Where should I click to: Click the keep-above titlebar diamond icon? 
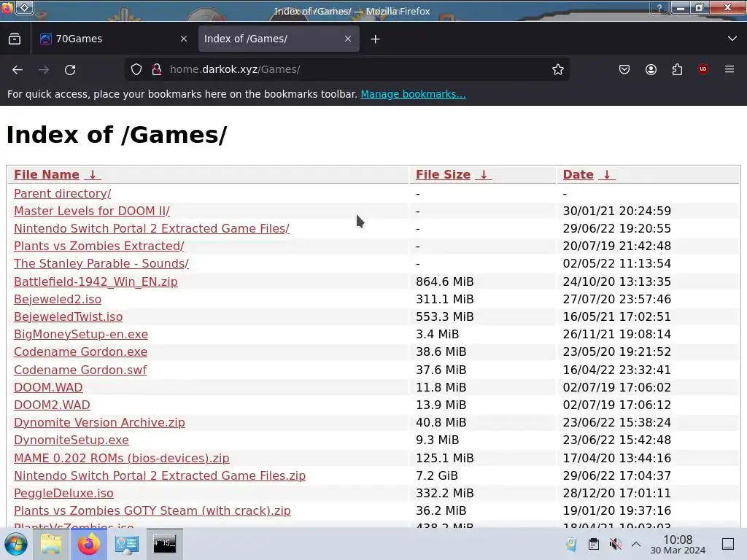[24, 7]
